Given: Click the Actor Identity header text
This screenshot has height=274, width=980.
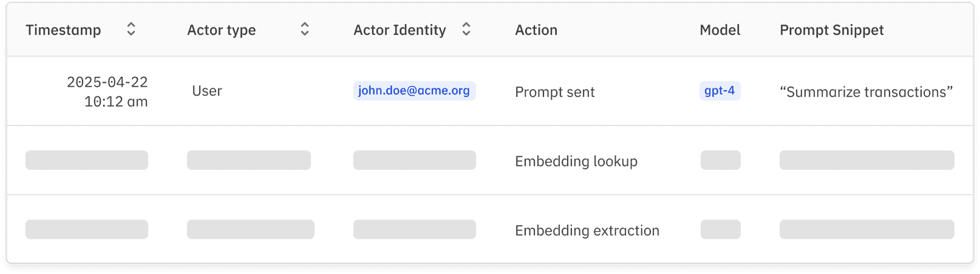Looking at the screenshot, I should pyautogui.click(x=399, y=30).
